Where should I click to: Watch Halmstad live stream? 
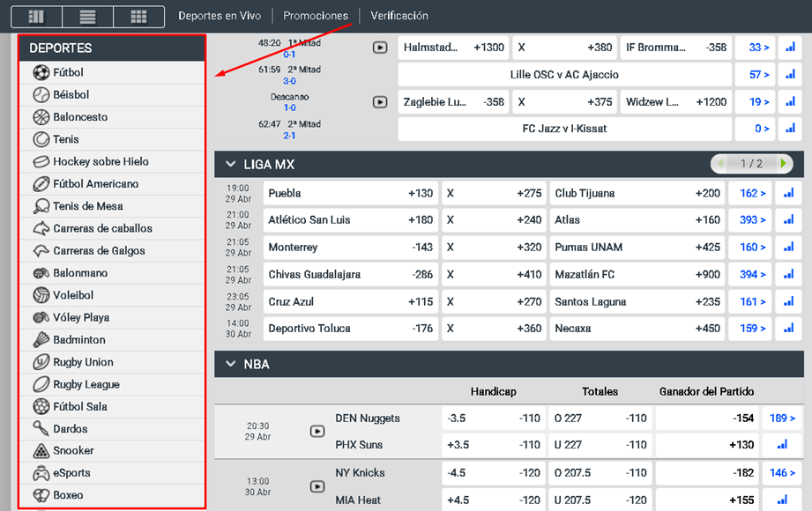point(380,48)
